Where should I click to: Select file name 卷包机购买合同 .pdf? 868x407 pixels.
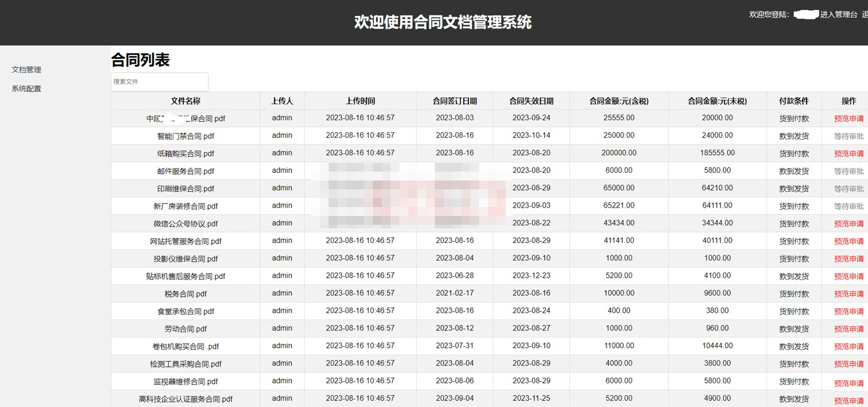[x=185, y=346]
